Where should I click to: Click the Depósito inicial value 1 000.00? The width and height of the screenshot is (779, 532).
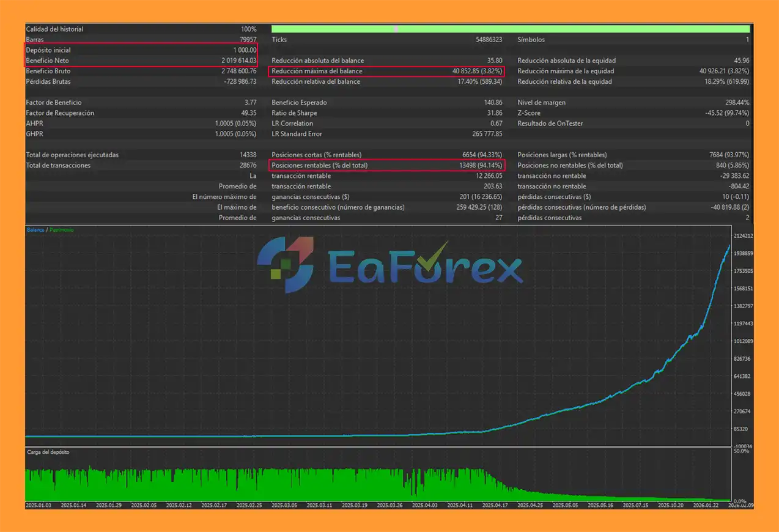click(x=244, y=50)
